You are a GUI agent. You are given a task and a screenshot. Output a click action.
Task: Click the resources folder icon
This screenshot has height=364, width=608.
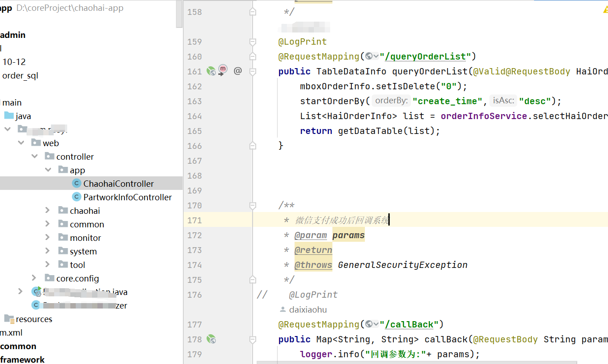click(9, 319)
